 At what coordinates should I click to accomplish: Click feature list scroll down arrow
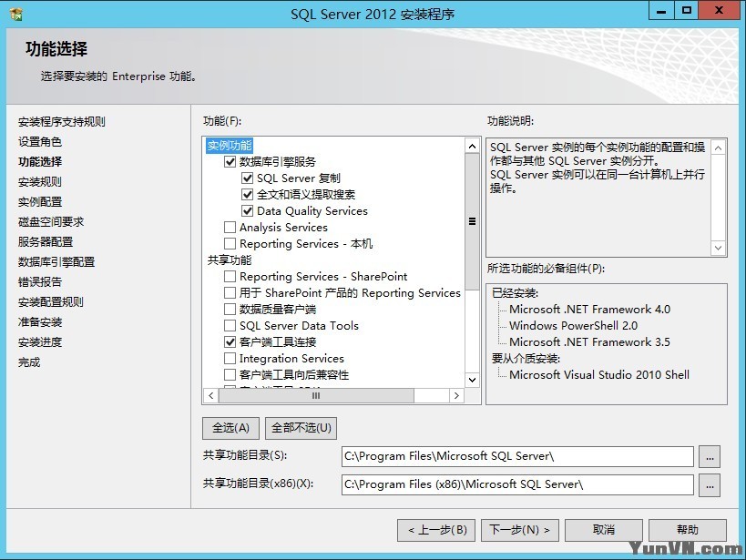(472, 380)
